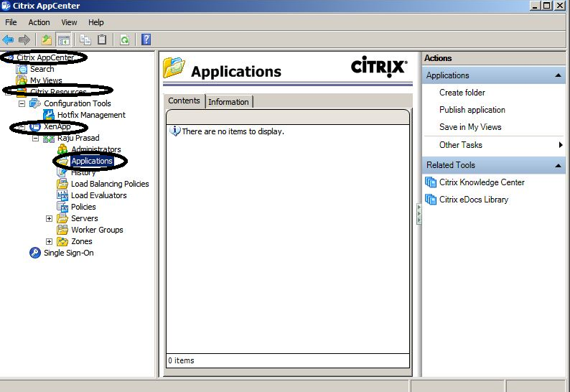Select Load Balancing Policies in the tree
Viewport: 570px width, 392px height.
tap(110, 184)
